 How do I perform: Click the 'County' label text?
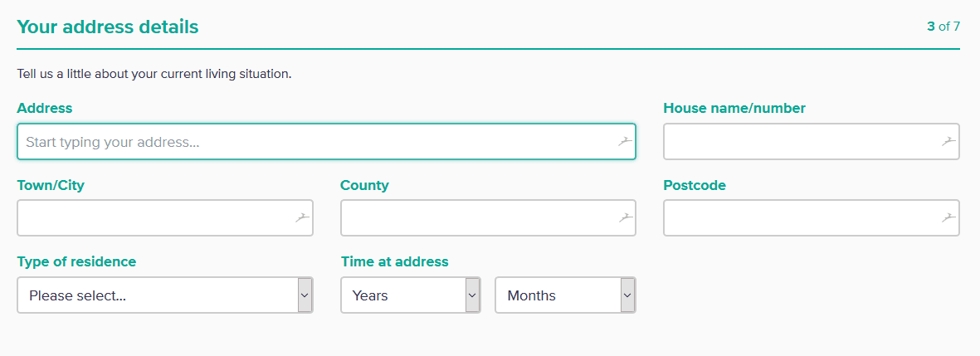[364, 185]
